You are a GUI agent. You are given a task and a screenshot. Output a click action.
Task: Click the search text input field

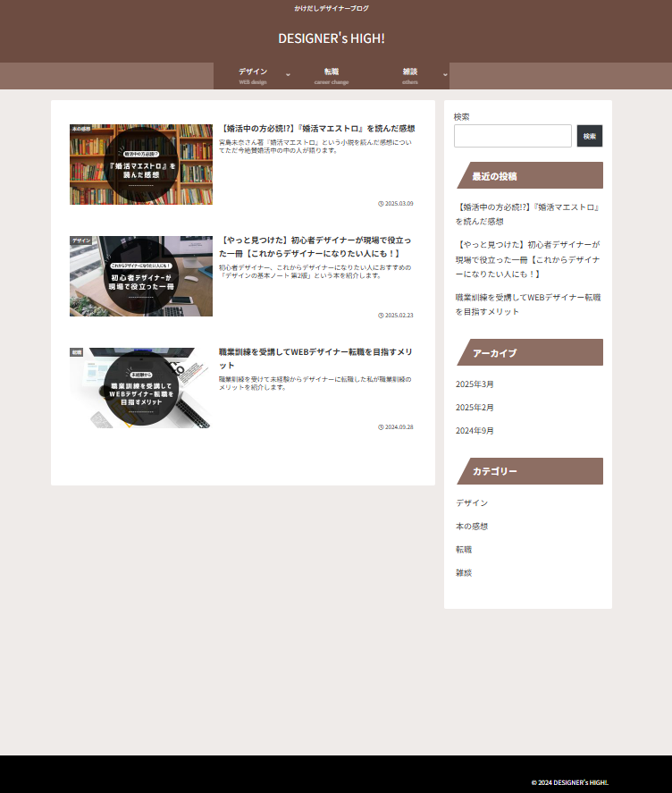point(512,136)
